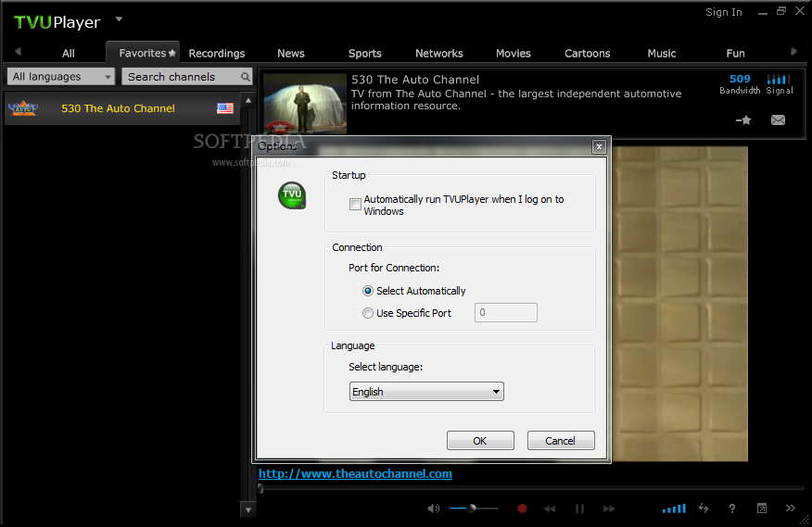Open the English language dropdown

426,392
